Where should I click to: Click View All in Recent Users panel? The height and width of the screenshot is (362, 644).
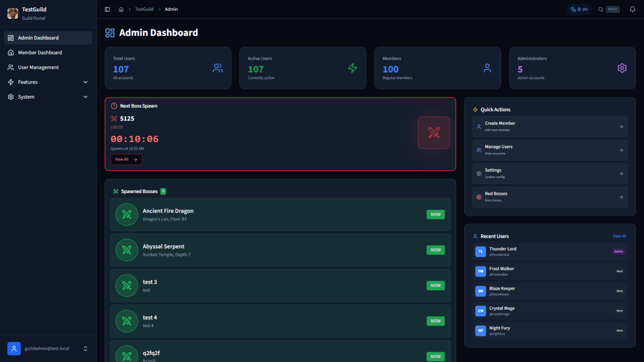pos(619,236)
